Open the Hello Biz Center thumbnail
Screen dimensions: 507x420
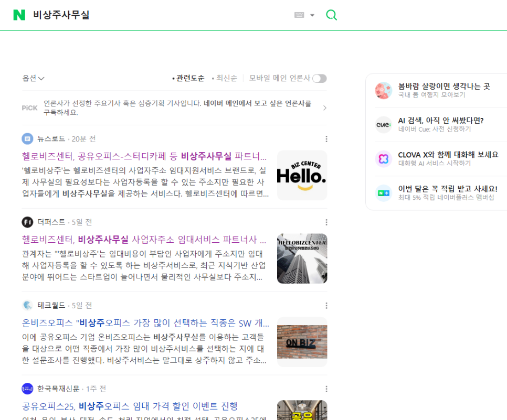click(x=302, y=175)
